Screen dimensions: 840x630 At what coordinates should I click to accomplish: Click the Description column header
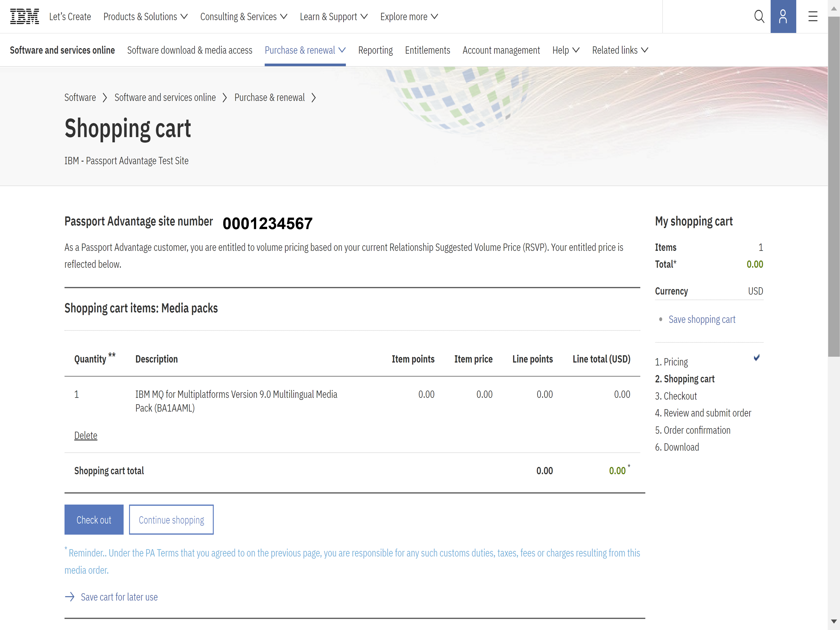point(157,359)
